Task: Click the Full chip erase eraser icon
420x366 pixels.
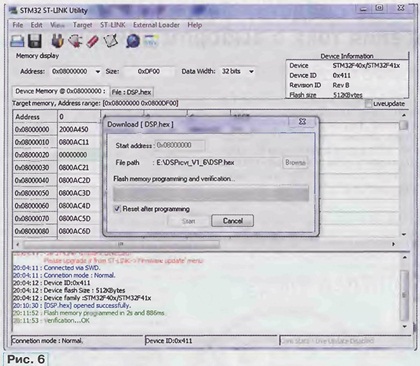Action: point(92,41)
